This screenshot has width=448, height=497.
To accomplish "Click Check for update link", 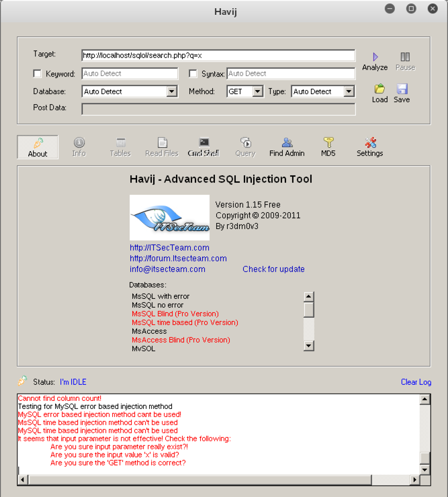I will [x=273, y=269].
